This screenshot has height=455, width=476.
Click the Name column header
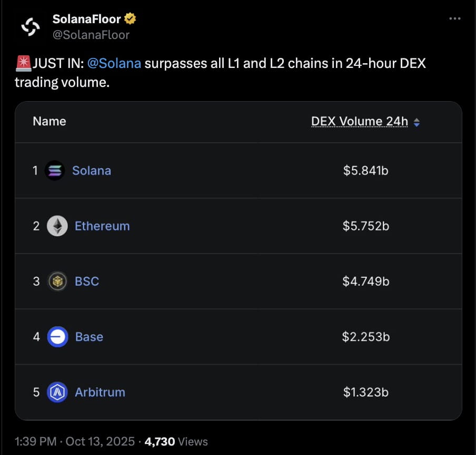pos(49,121)
